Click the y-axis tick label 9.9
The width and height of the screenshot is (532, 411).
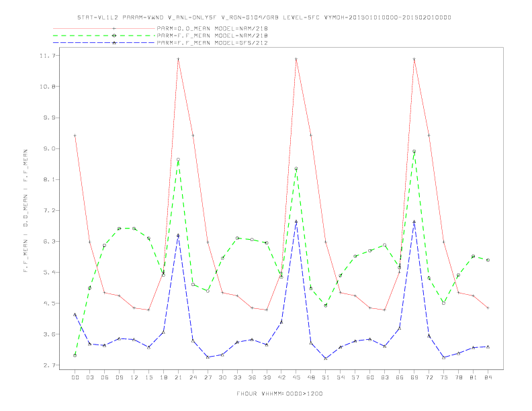(x=50, y=118)
